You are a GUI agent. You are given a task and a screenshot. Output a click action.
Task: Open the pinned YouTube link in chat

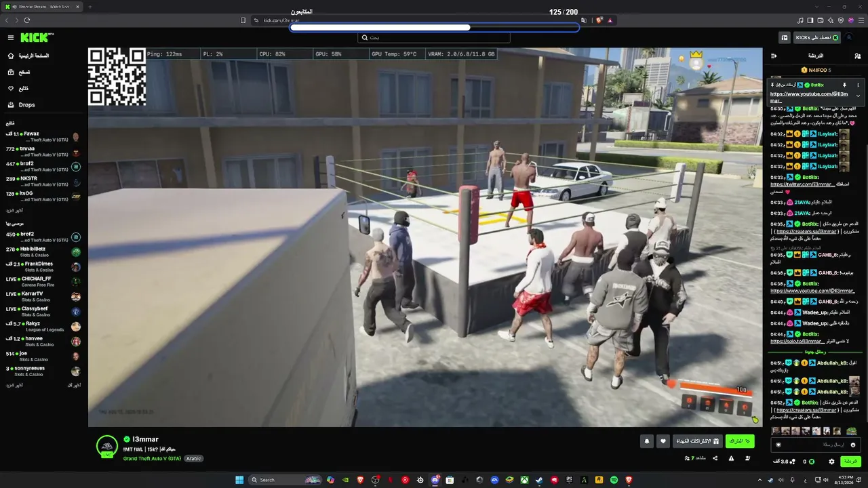click(x=809, y=97)
